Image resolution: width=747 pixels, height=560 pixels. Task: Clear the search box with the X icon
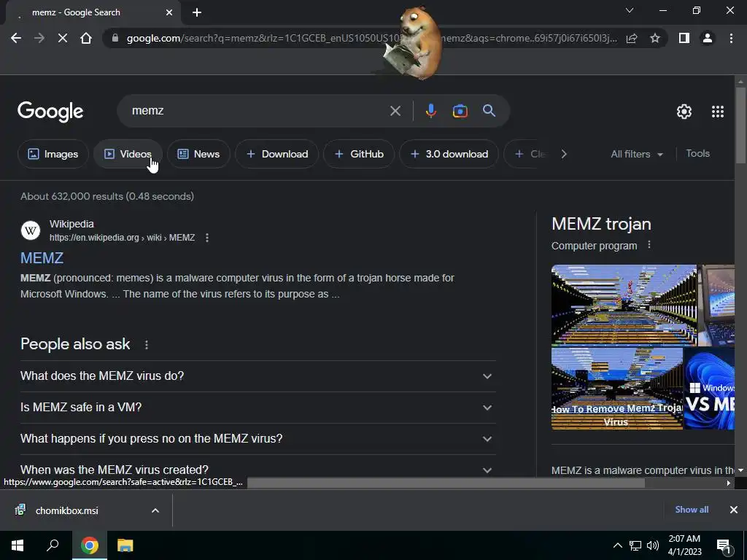click(395, 111)
